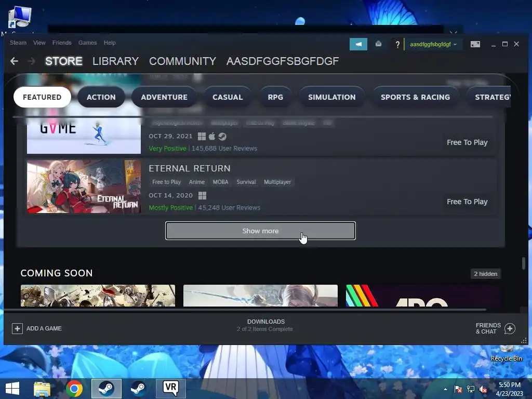Select active Steam taskbar icon
This screenshot has width=532, height=399.
[x=106, y=389]
